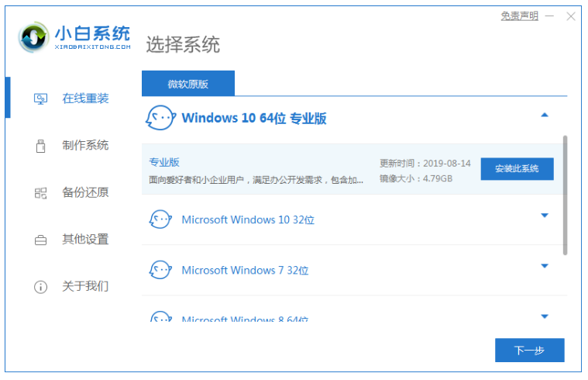Click the 在线重装 monitor icon
The height and width of the screenshot is (380, 588).
pos(41,98)
